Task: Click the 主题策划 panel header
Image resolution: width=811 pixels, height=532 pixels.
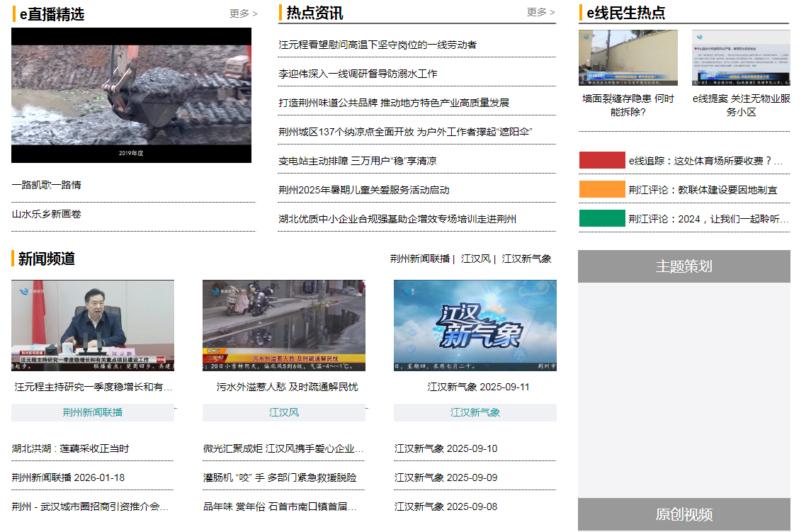Action: click(684, 266)
